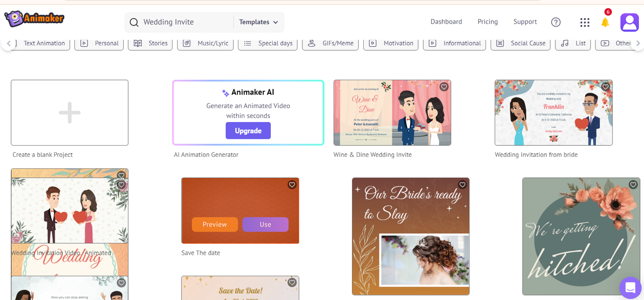Select the Special days category
Image resolution: width=644 pixels, height=300 pixels.
click(x=268, y=43)
